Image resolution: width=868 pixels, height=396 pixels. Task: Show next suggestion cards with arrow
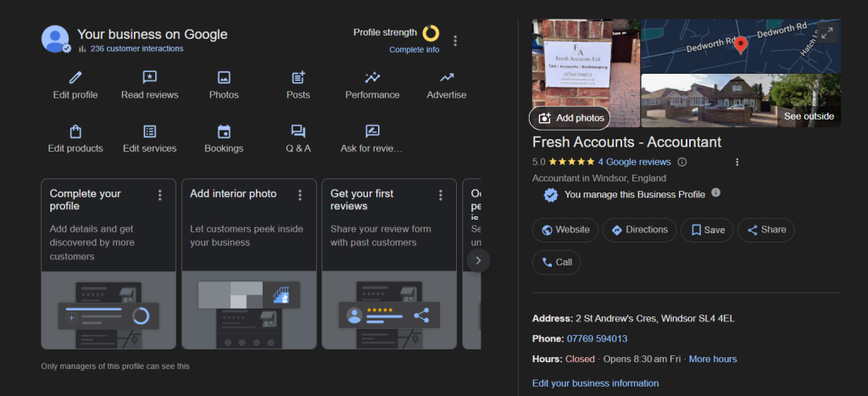click(x=478, y=260)
